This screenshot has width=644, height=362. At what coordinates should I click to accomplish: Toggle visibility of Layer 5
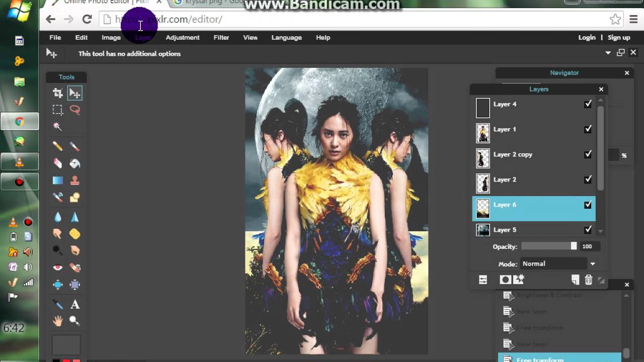pos(588,230)
